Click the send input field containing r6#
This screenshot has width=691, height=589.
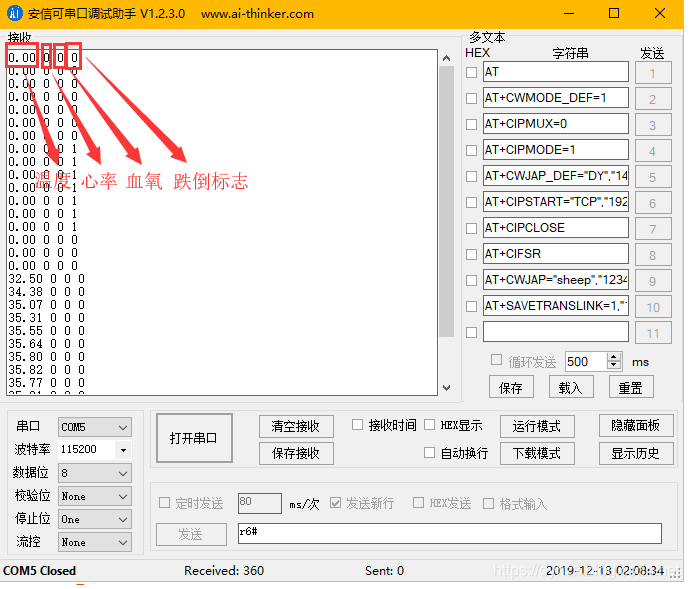pos(450,533)
